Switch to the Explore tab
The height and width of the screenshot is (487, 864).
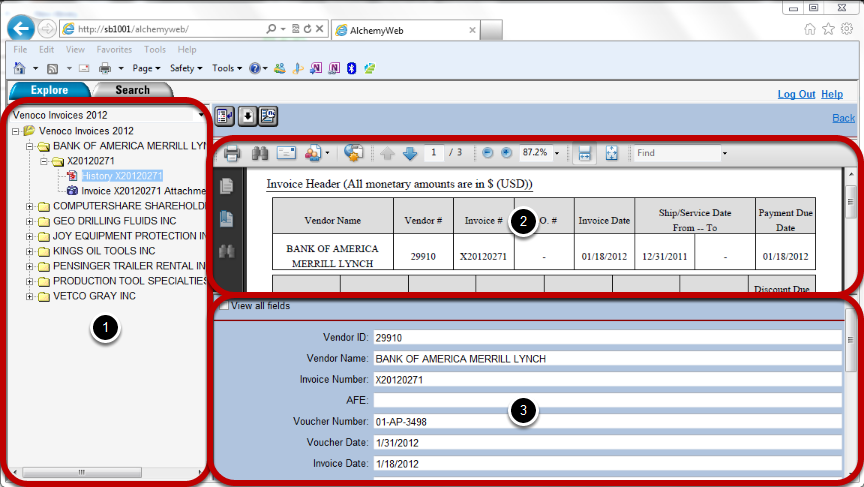50,90
